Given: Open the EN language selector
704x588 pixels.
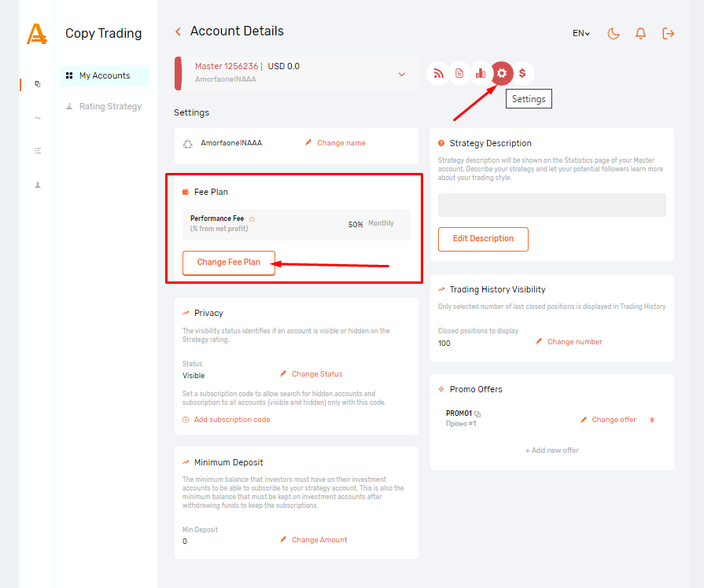Looking at the screenshot, I should point(581,33).
